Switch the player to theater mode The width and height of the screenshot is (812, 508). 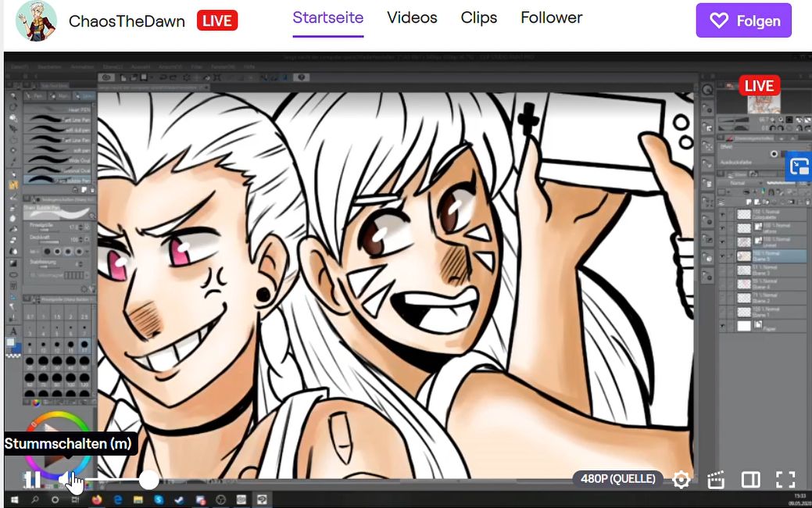pos(750,480)
